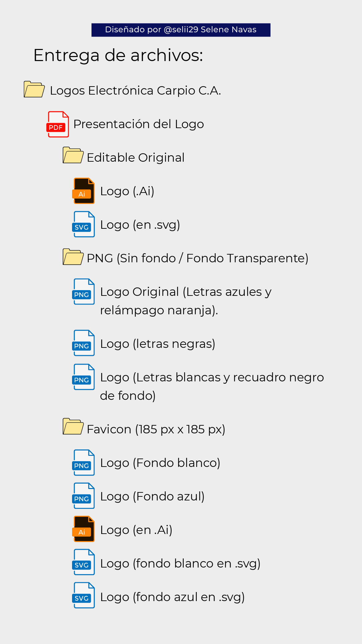Open the PNG icon for Logo Original

(83, 291)
